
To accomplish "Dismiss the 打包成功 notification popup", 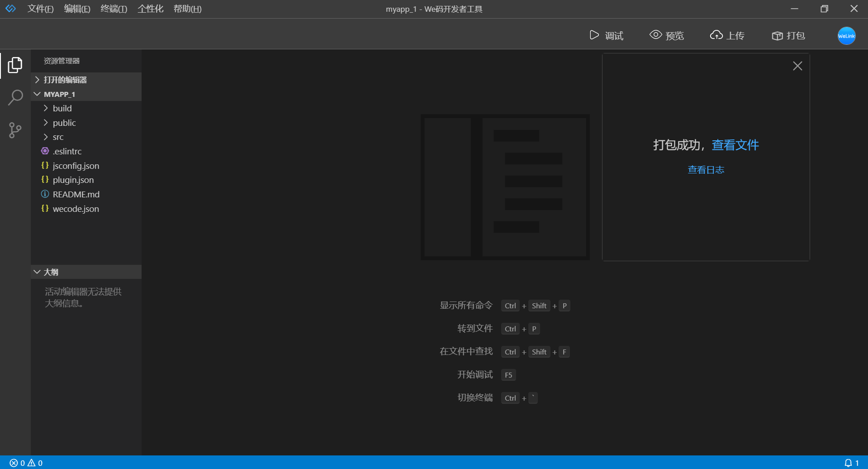I will pos(797,66).
